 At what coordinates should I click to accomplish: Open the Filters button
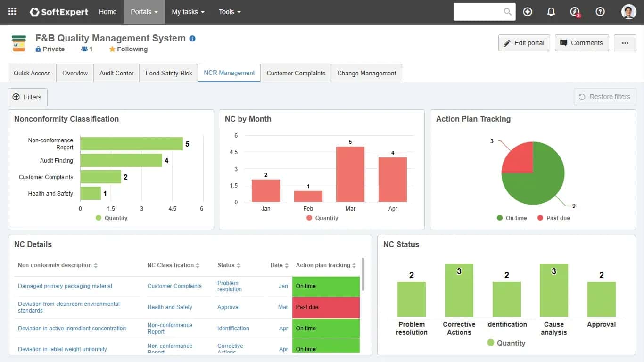27,97
